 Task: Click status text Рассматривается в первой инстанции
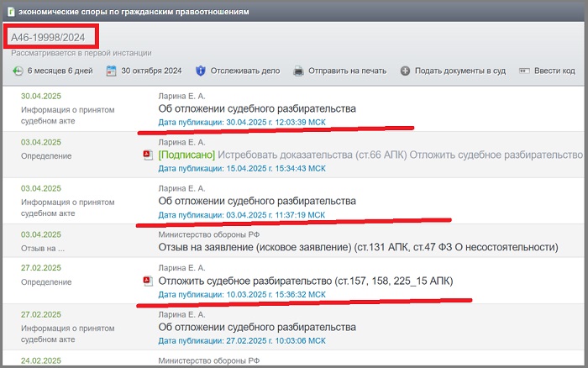[x=81, y=53]
